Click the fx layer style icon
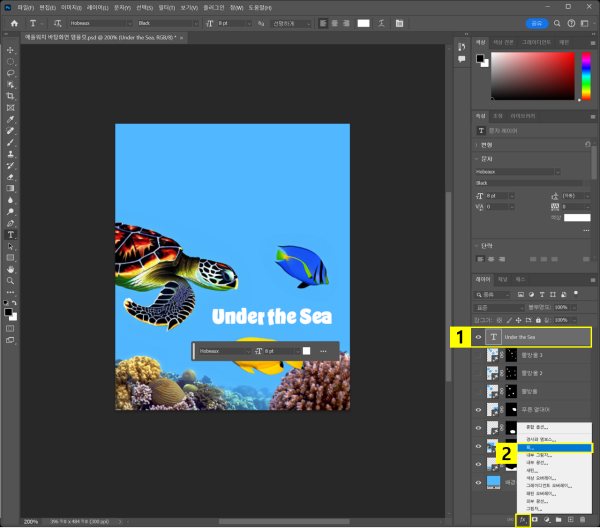 coord(521,519)
